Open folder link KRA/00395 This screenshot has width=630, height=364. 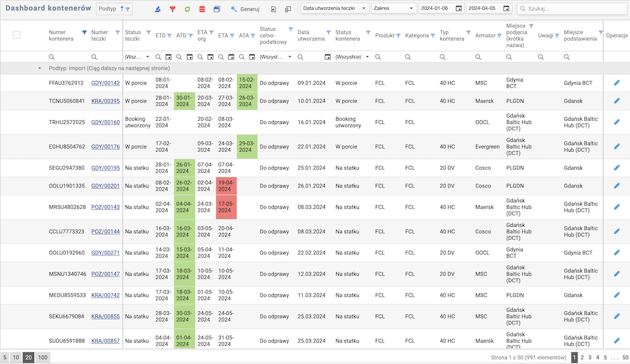click(105, 101)
